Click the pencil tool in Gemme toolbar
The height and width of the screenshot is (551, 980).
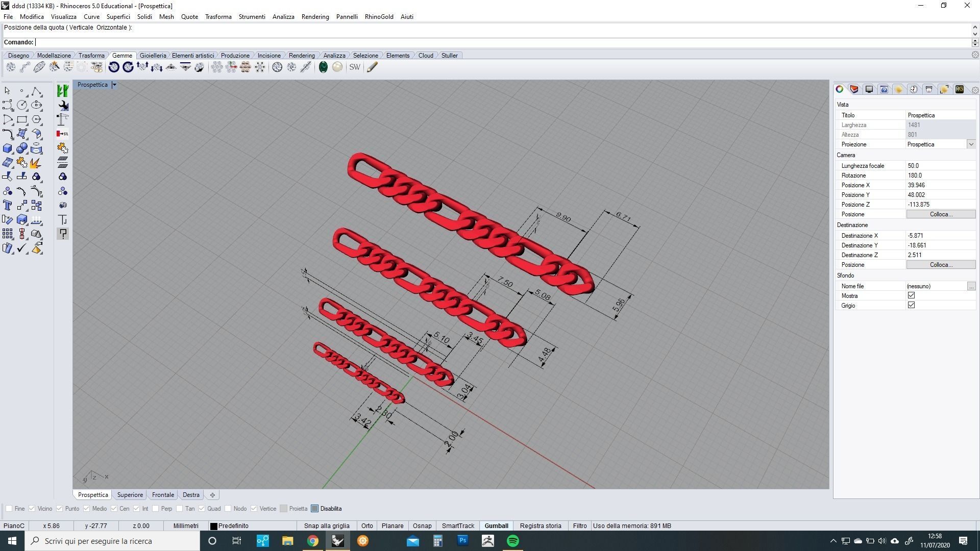tap(372, 67)
